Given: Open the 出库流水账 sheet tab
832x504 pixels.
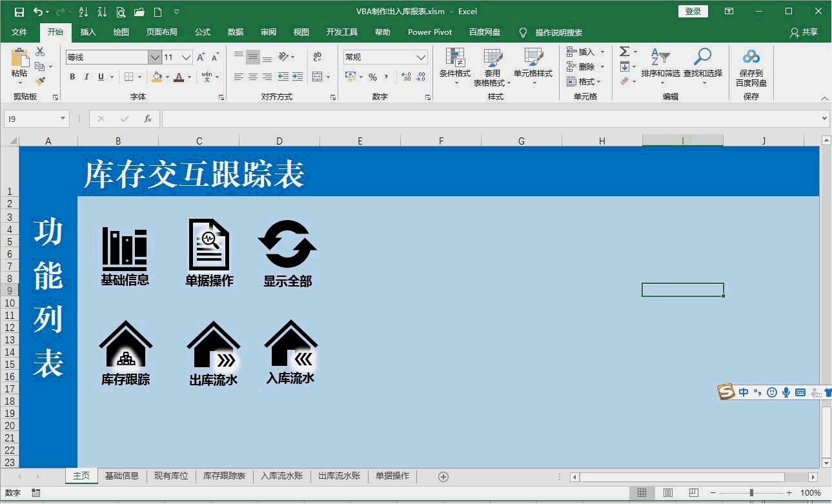Looking at the screenshot, I should (x=338, y=476).
